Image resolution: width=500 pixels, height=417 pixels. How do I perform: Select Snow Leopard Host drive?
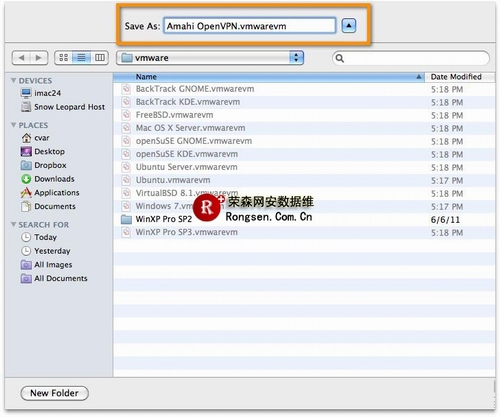click(x=63, y=107)
